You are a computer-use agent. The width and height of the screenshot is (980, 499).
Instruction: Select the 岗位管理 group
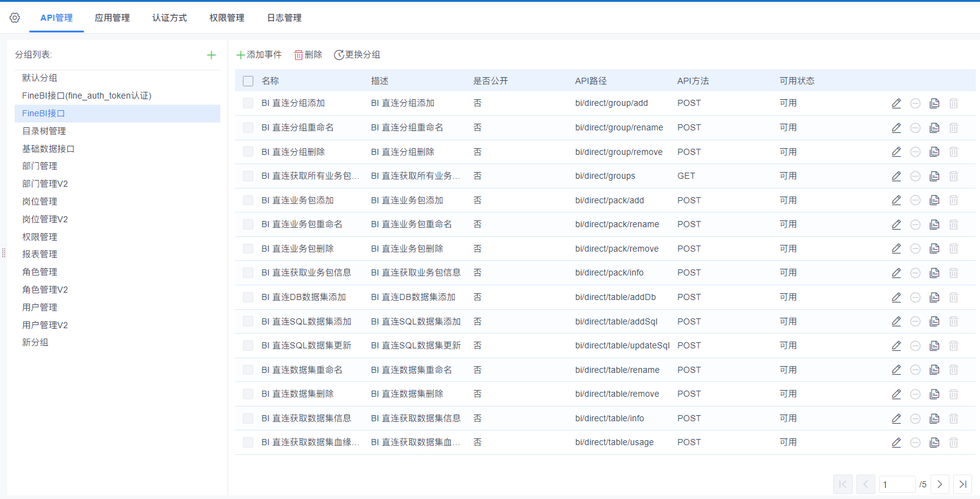pyautogui.click(x=117, y=201)
